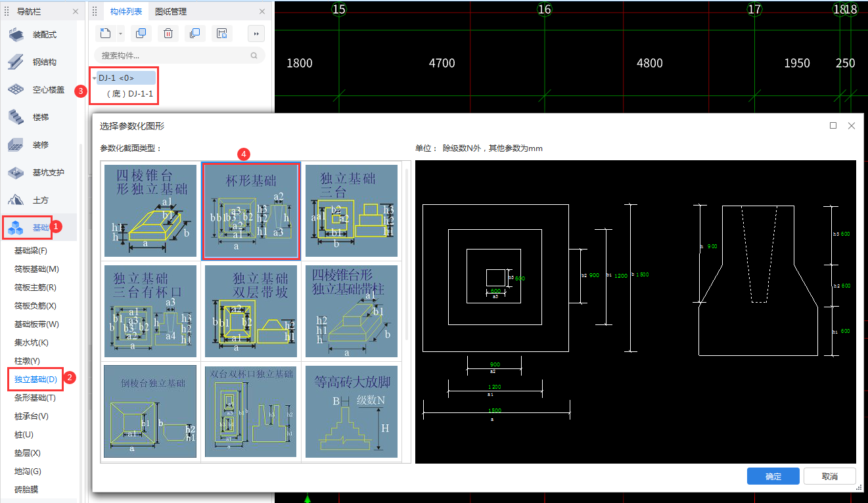The width and height of the screenshot is (868, 503).
Task: Select 砖胎膜 in navigation
Action: [26, 490]
